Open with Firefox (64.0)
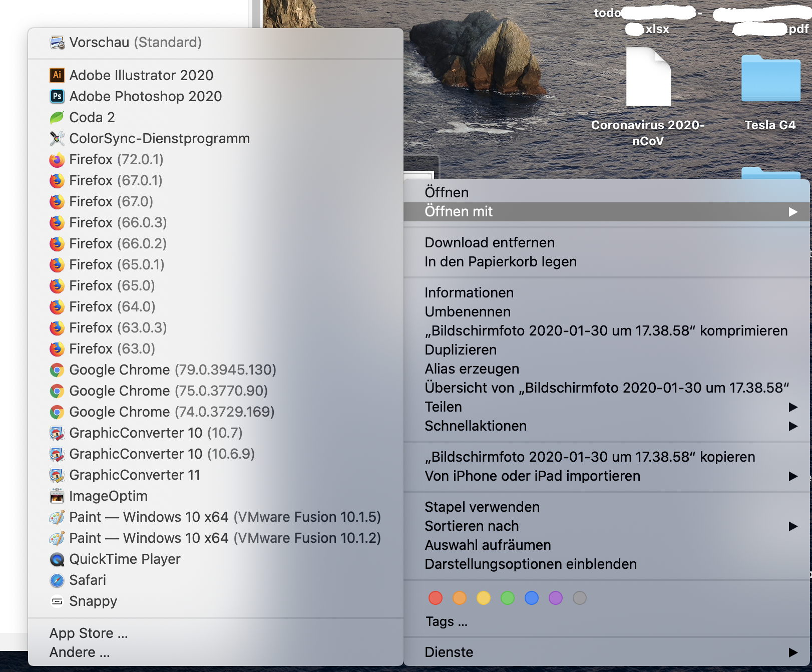 [x=216, y=307]
